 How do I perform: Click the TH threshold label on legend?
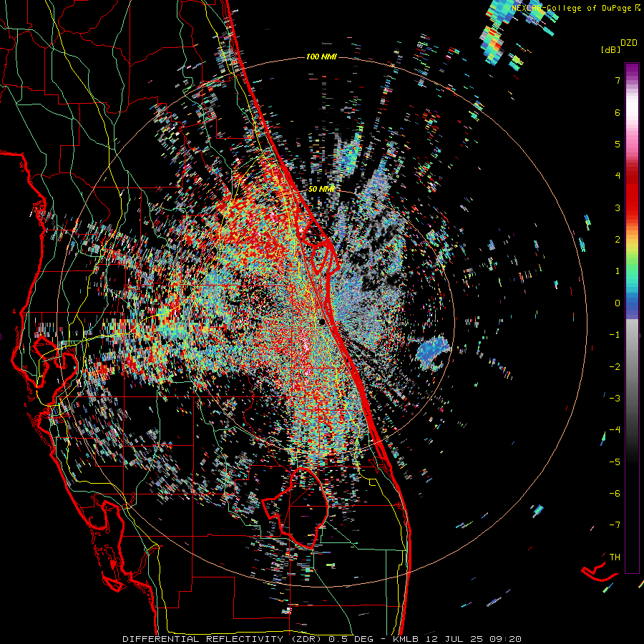tap(615, 557)
